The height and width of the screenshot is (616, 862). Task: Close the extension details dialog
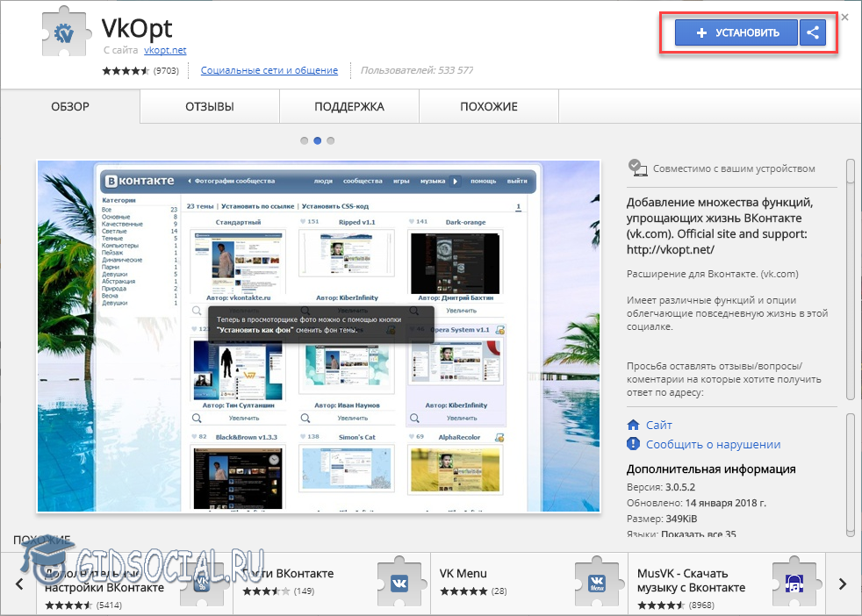click(844, 17)
